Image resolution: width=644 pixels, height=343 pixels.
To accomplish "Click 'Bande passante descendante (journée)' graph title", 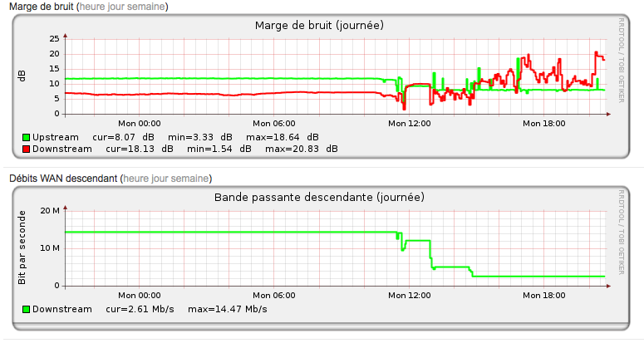I will [x=319, y=197].
